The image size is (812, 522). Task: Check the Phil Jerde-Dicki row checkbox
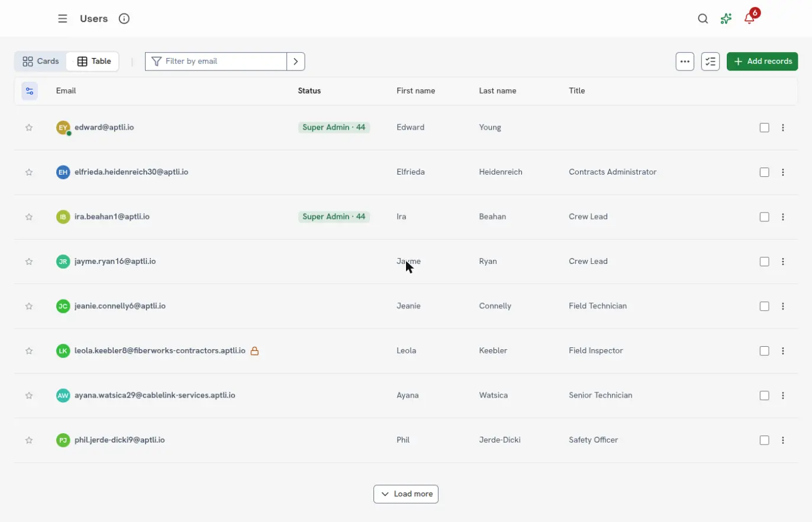tap(765, 440)
